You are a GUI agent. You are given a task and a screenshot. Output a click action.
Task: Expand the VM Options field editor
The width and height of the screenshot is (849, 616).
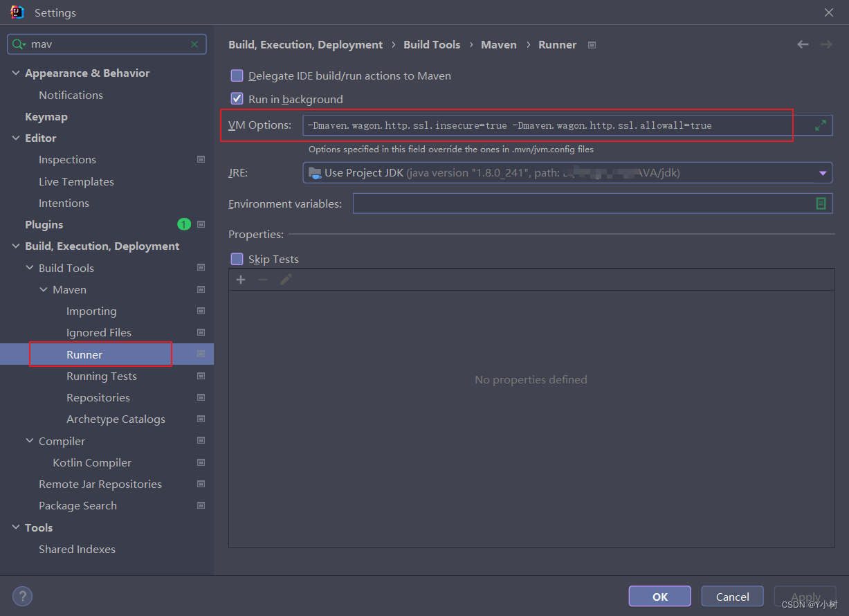[820, 125]
